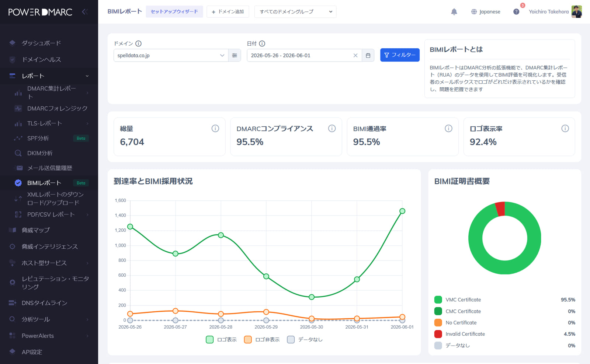Click No Certificate orange swatch
590x364 pixels.
438,322
